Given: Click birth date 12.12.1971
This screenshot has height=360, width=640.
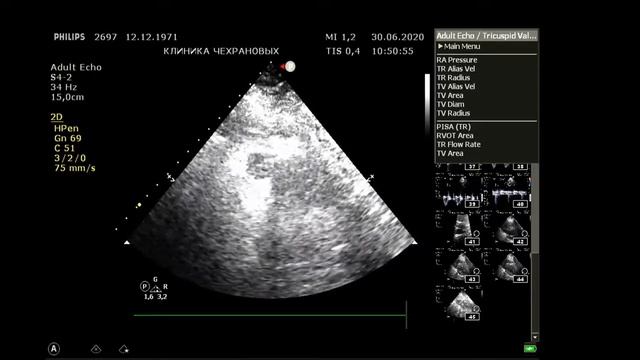Looking at the screenshot, I should point(151,37).
